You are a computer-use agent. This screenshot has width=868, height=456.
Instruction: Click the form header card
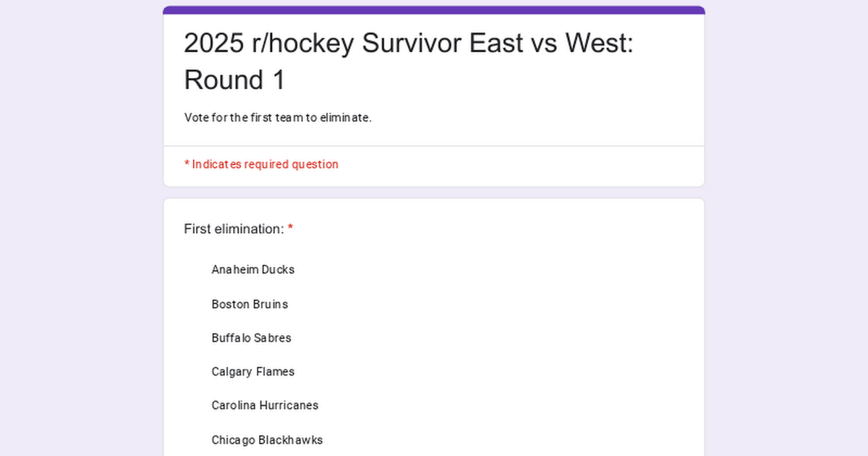433,94
